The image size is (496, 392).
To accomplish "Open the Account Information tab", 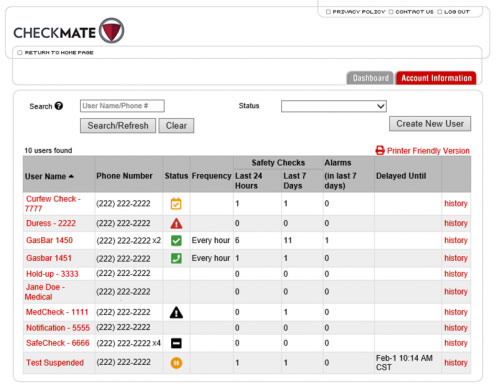I will (x=436, y=78).
